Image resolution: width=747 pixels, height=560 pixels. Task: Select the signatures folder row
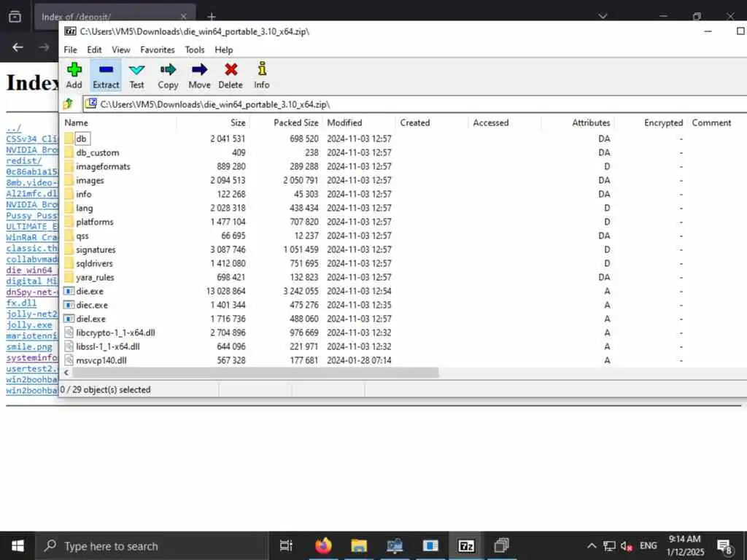(404, 249)
